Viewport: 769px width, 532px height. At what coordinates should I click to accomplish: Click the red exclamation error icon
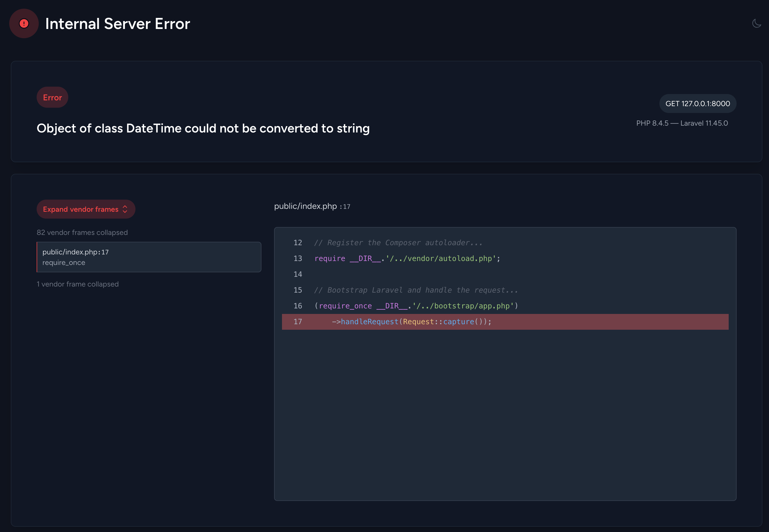click(24, 23)
